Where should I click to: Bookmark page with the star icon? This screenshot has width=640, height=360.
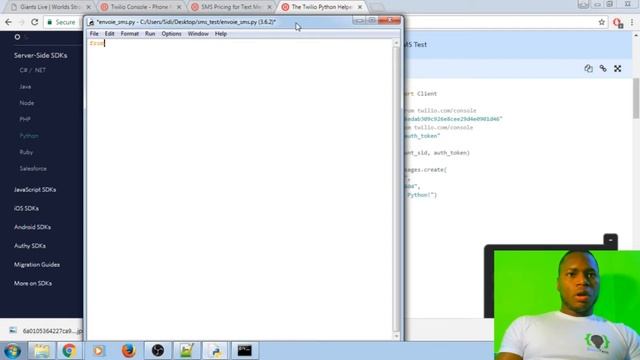(602, 22)
